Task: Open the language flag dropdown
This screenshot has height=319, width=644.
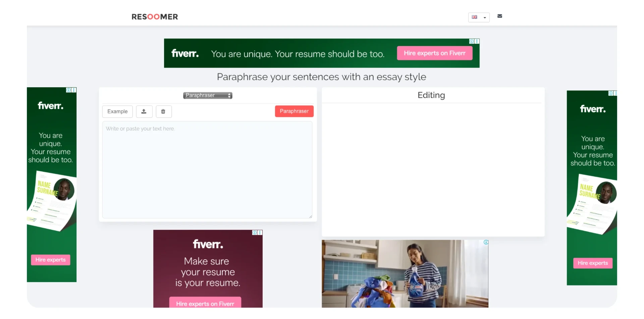Action: [x=479, y=17]
